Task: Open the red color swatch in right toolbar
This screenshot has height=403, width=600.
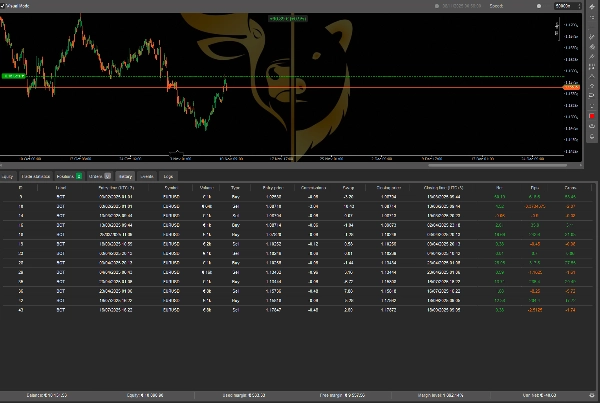Action: 592,116
